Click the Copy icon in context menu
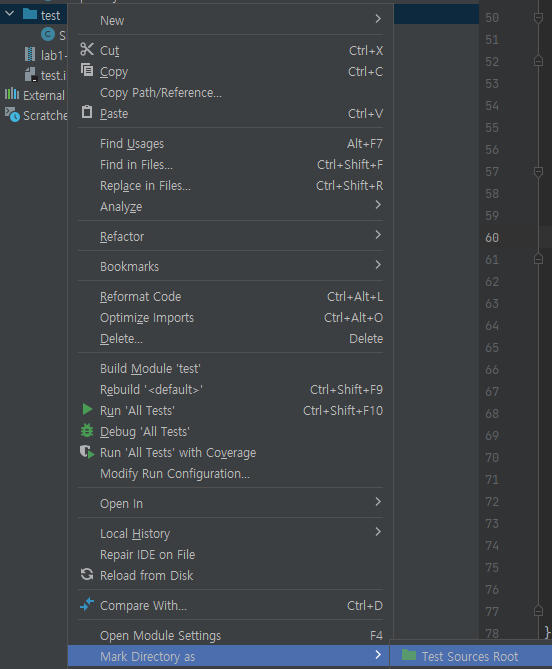552x669 pixels. pyautogui.click(x=87, y=70)
